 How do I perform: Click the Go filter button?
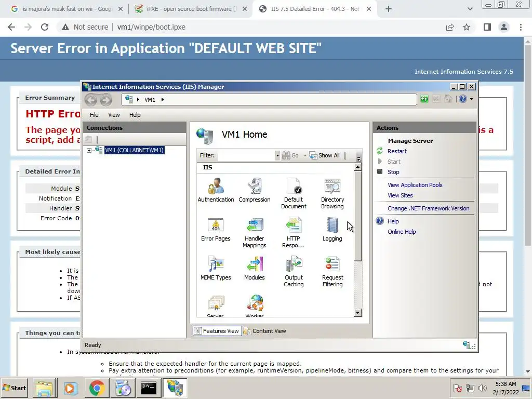(x=290, y=155)
